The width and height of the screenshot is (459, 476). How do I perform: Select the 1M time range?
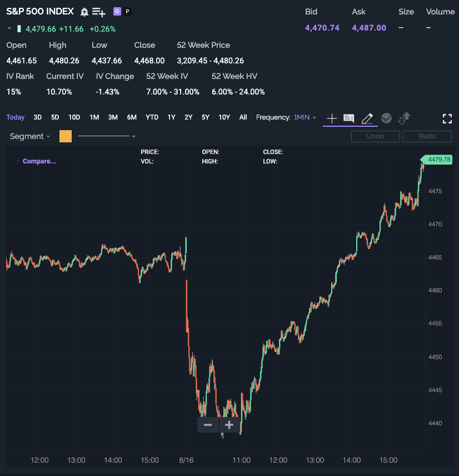(94, 117)
